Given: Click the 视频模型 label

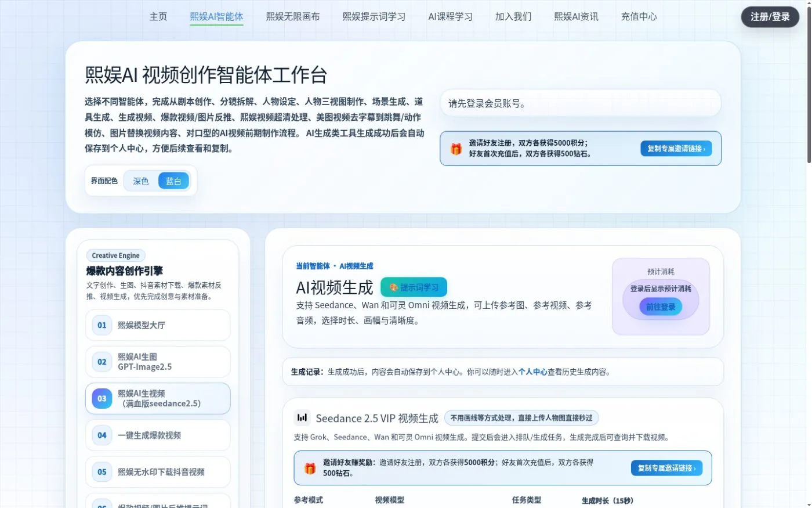Looking at the screenshot, I should coord(390,500).
